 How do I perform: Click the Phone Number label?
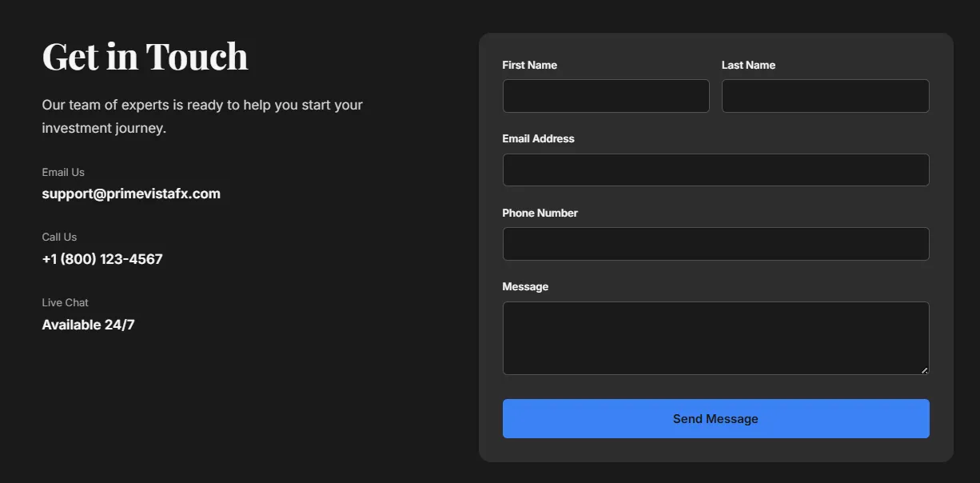point(540,213)
